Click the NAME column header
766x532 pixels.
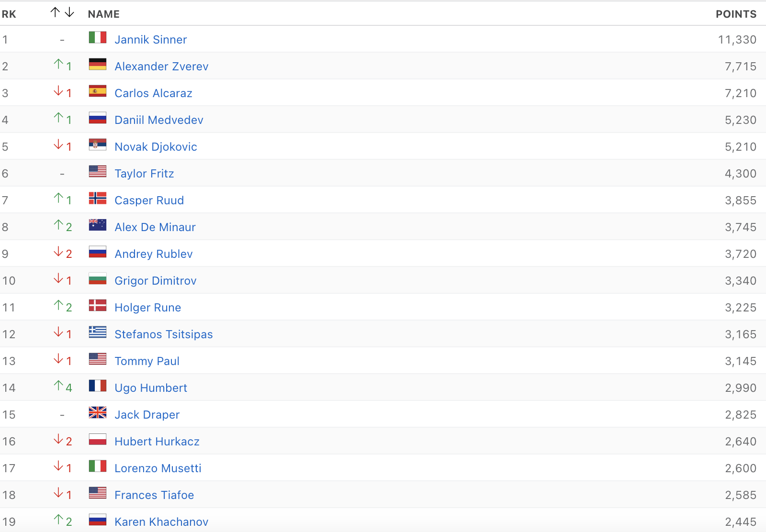103,14
